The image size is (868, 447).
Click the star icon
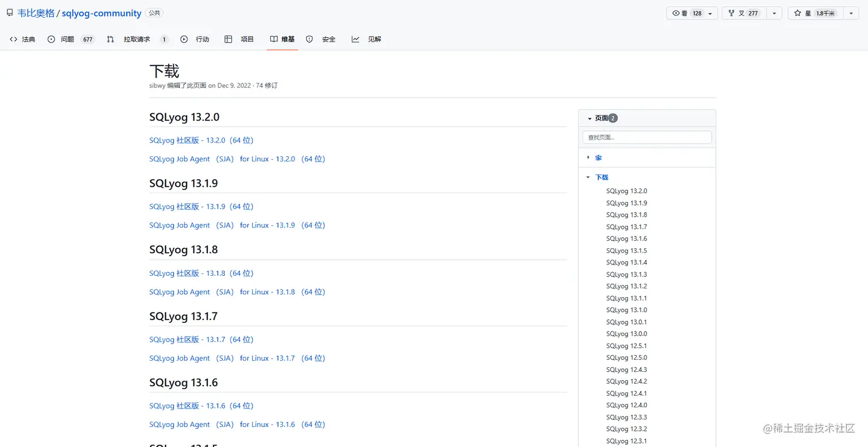pos(797,13)
